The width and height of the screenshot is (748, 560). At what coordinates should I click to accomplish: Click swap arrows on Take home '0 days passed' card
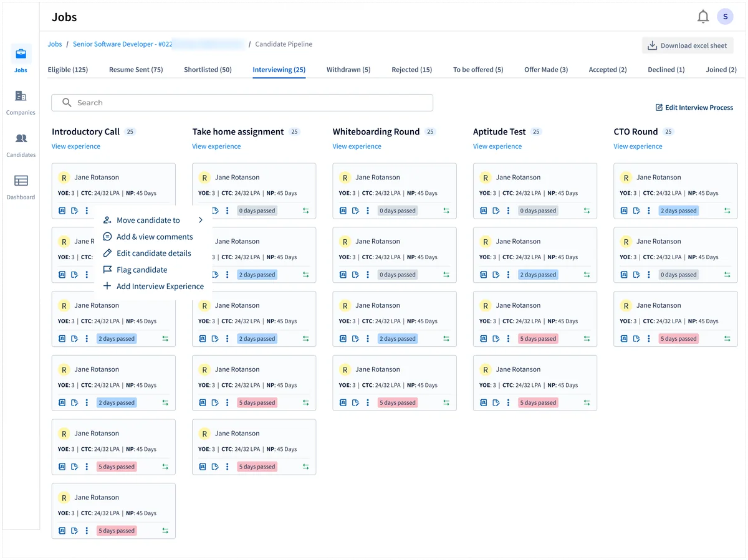coord(305,211)
